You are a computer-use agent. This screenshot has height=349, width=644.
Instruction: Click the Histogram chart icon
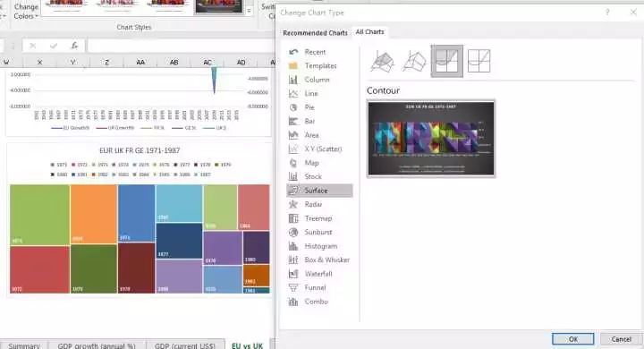(x=293, y=246)
